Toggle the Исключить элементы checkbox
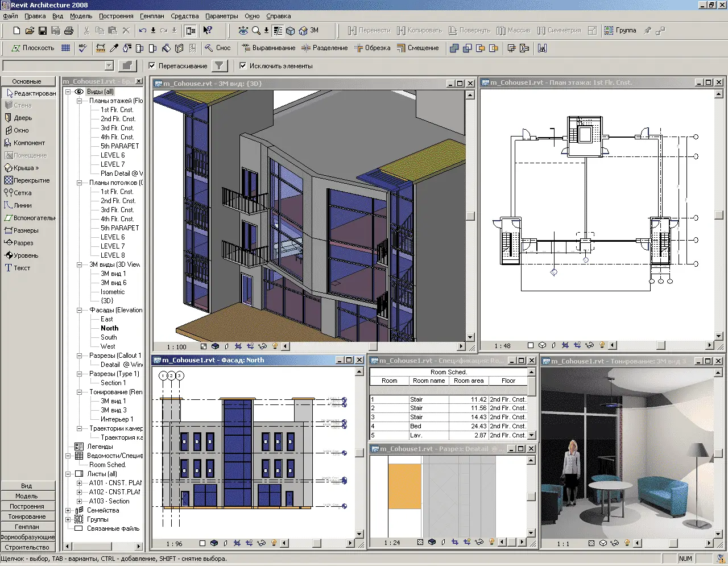Screen dimensions: 728x566 click(243, 66)
